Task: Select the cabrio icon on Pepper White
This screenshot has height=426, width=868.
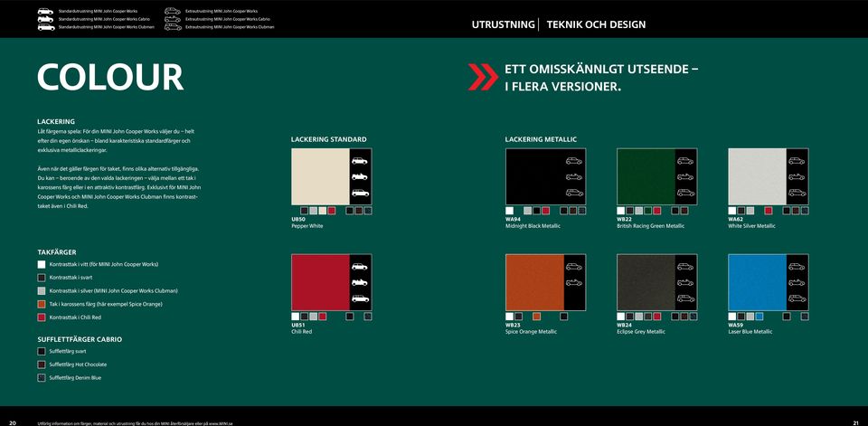Action: (360, 176)
